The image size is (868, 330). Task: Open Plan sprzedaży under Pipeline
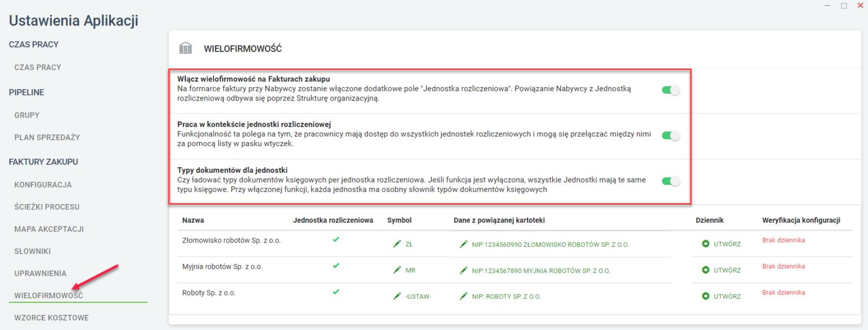(x=47, y=137)
